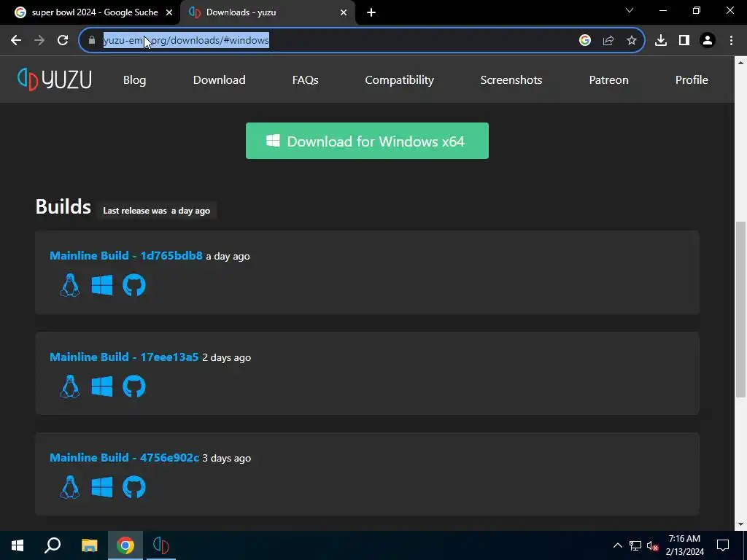Open the Compatibility page
747x560 pixels.
coord(399,80)
